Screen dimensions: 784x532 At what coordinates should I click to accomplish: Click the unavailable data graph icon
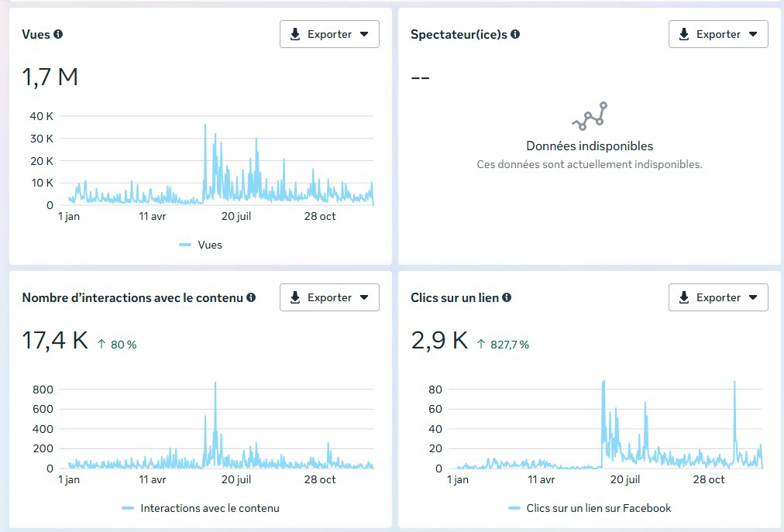pyautogui.click(x=590, y=116)
